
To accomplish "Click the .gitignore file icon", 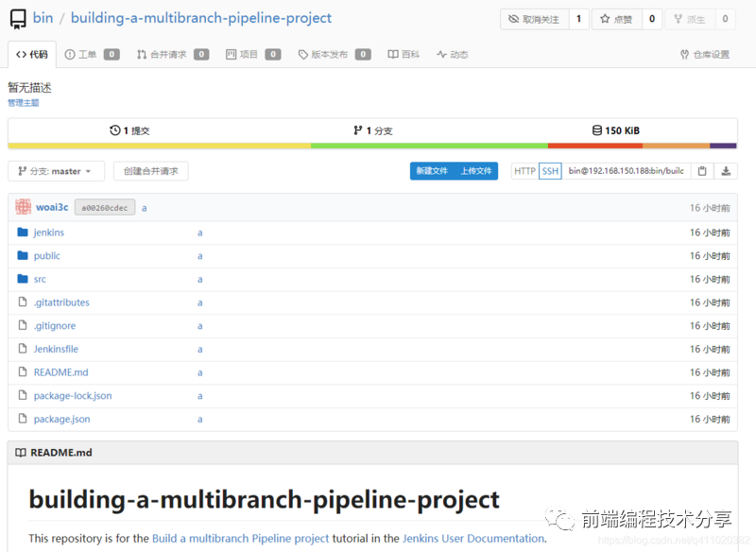I will [23, 325].
